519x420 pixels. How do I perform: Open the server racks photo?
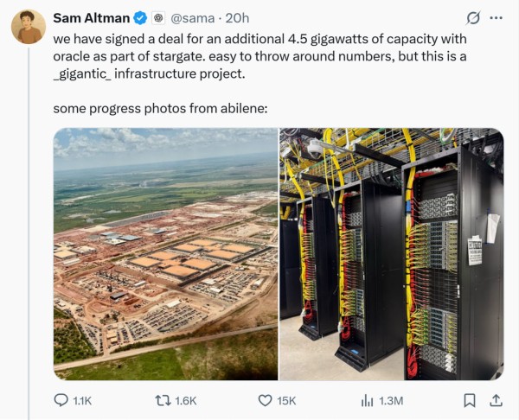[391, 254]
